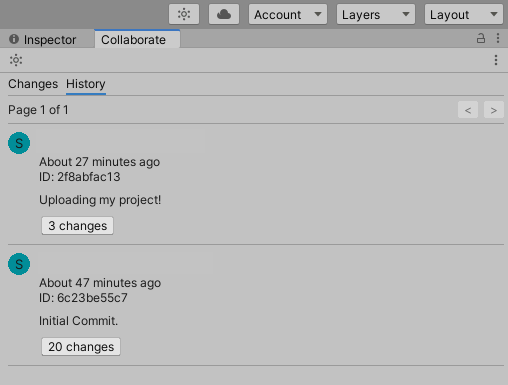
Task: Toggle the panel lock icon
Action: pos(481,38)
